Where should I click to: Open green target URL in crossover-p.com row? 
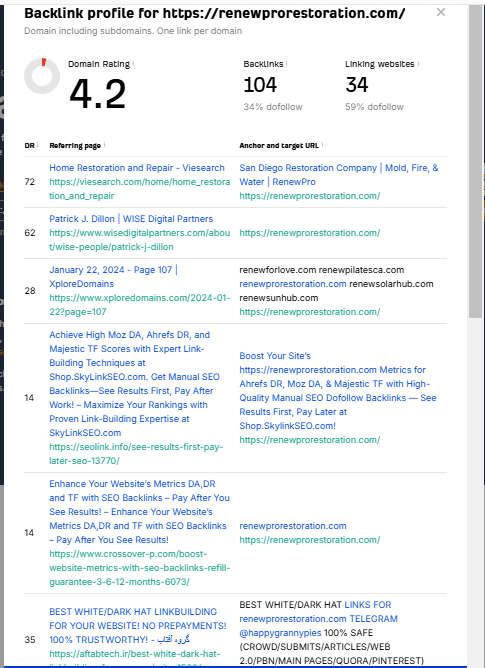(x=309, y=540)
